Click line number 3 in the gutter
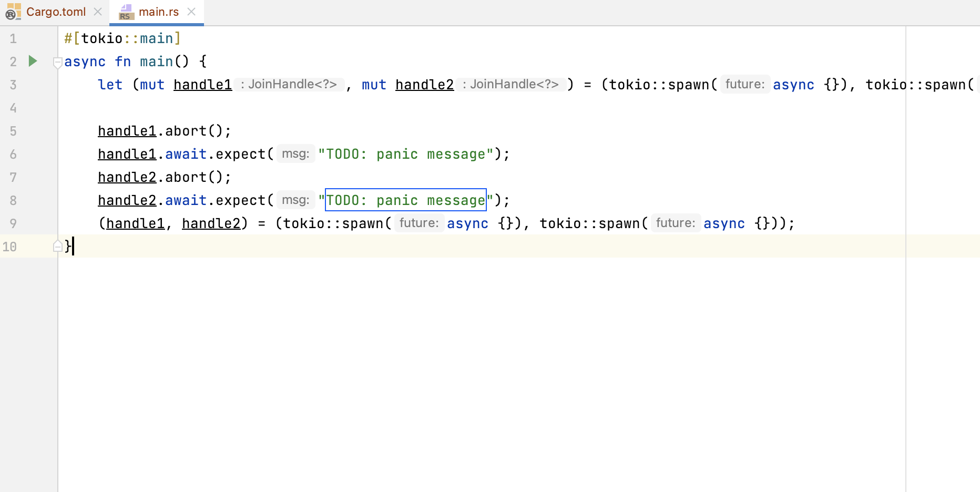980x492 pixels. coord(13,85)
